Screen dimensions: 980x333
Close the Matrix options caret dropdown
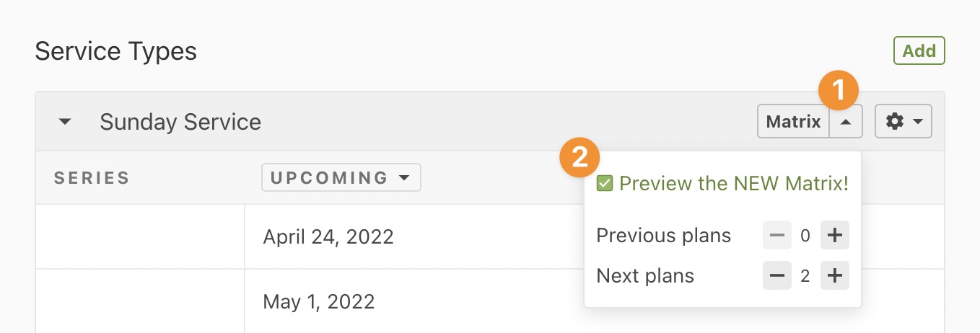point(846,122)
